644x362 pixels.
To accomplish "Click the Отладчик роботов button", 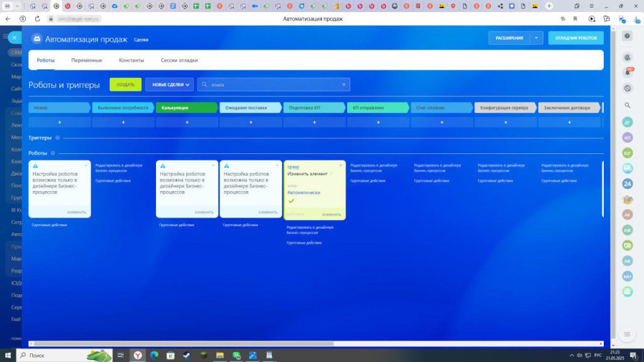I will 575,38.
